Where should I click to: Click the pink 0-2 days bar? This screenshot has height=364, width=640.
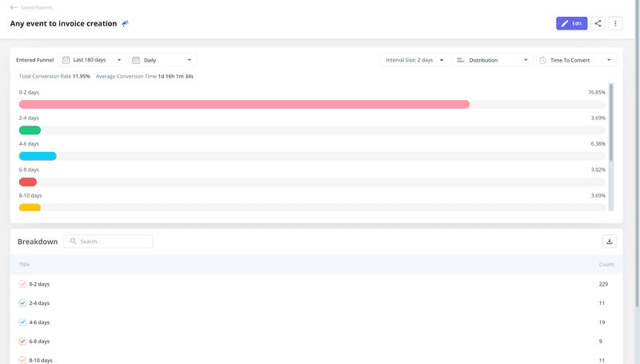point(244,104)
